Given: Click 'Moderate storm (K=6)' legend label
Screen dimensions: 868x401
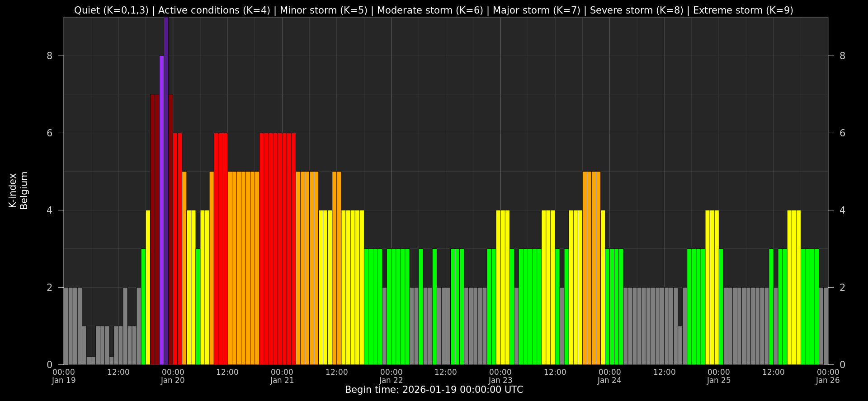Looking at the screenshot, I should coord(430,10).
